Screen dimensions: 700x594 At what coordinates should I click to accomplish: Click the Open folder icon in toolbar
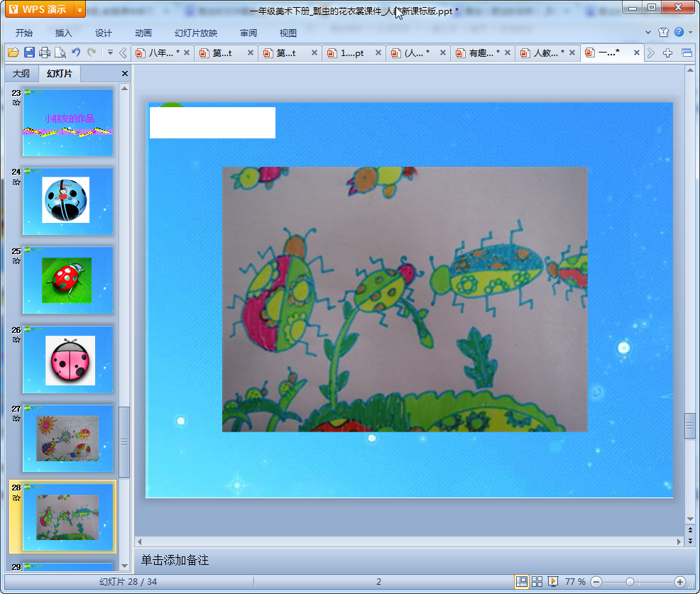pyautogui.click(x=13, y=53)
